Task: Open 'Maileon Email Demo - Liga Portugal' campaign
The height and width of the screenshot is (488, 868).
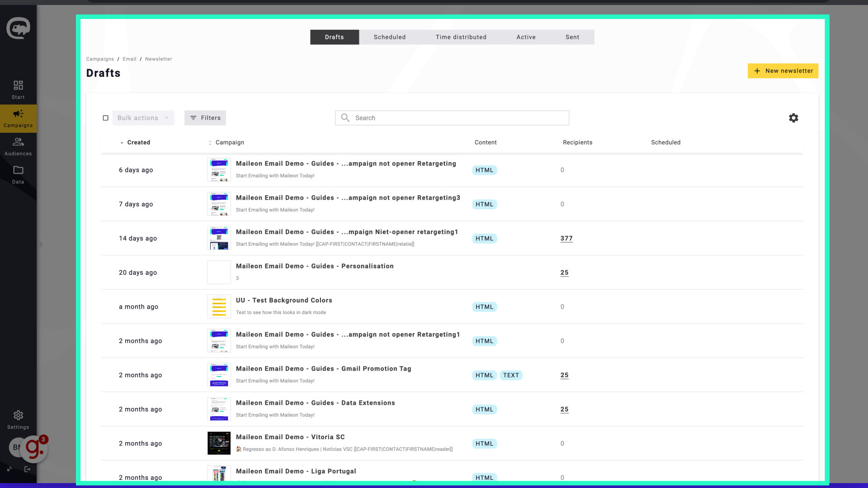Action: coord(296,471)
